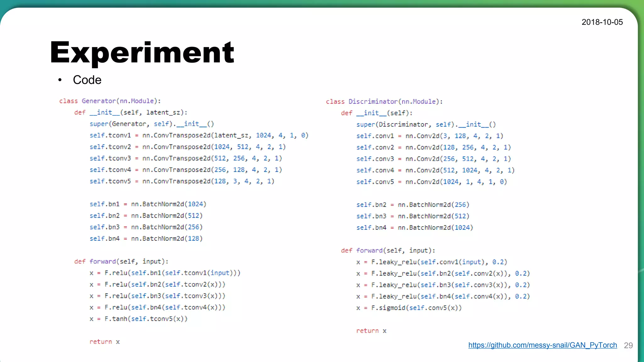
Task: Click the class Generator definition line
Action: [110, 101]
